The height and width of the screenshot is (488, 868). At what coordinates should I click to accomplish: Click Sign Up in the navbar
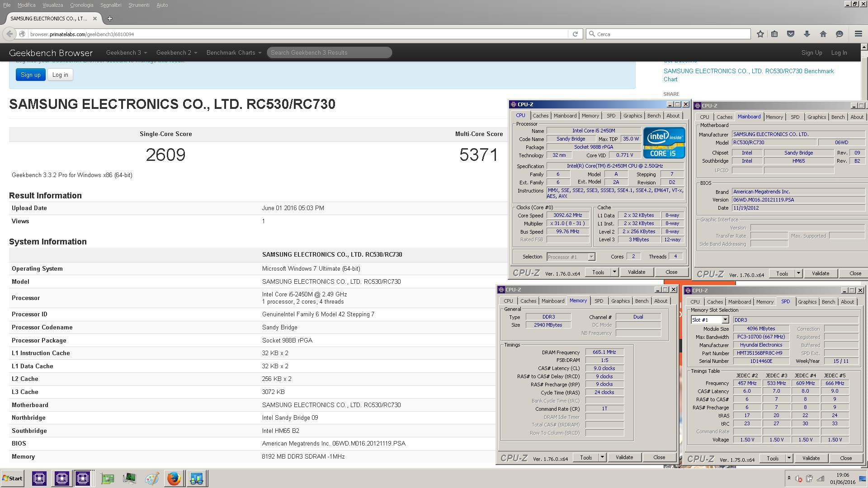coord(811,53)
